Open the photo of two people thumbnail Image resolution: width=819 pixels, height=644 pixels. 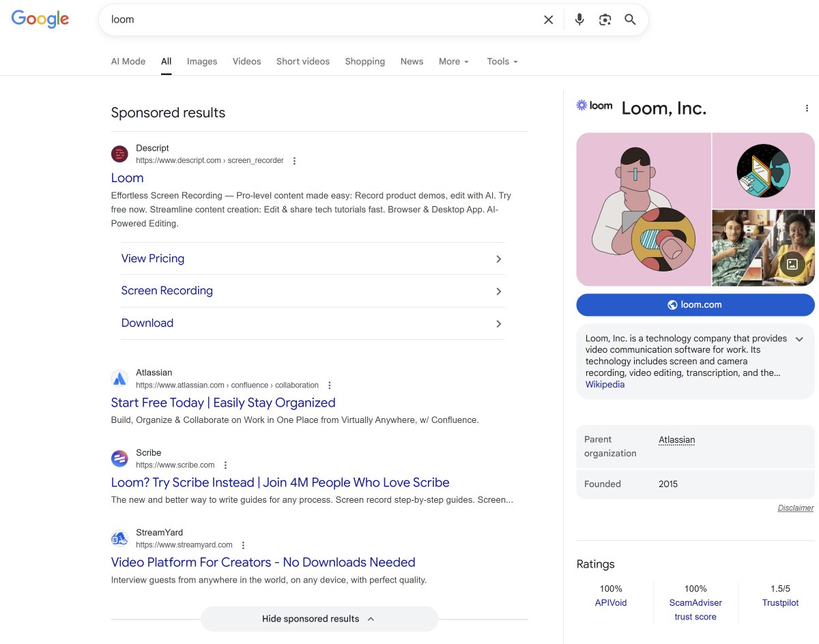pyautogui.click(x=764, y=248)
